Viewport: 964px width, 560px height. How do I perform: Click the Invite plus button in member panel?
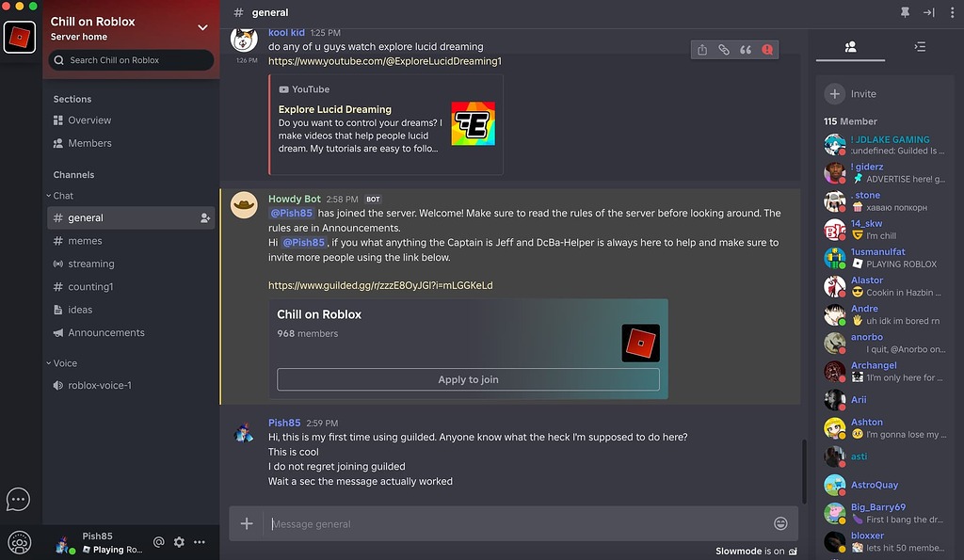[837, 93]
